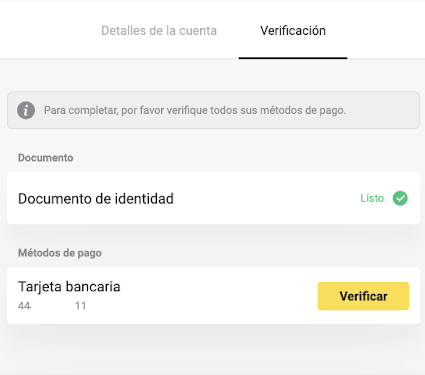Click the payment verification notice text
Viewport: 425px width, 375px height.
tap(195, 110)
